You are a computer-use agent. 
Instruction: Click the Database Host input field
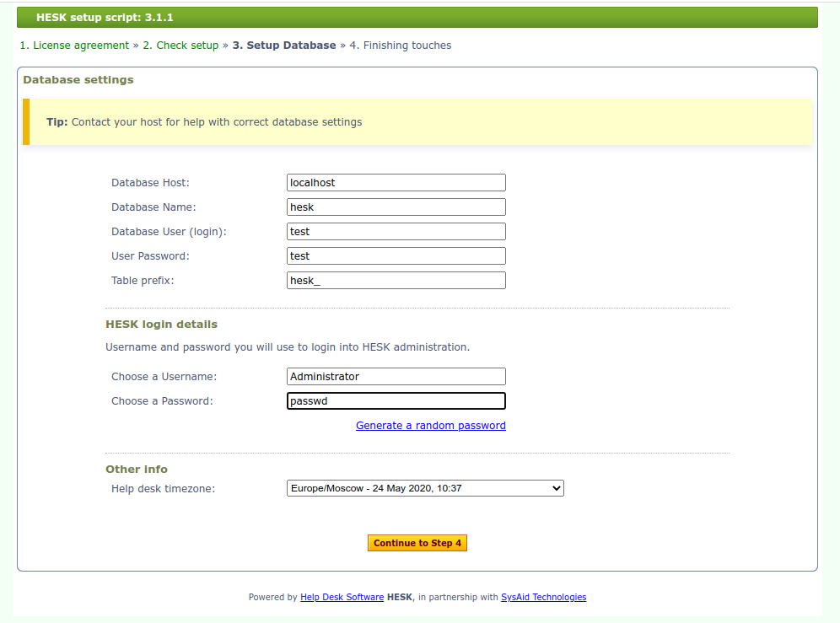click(x=396, y=183)
